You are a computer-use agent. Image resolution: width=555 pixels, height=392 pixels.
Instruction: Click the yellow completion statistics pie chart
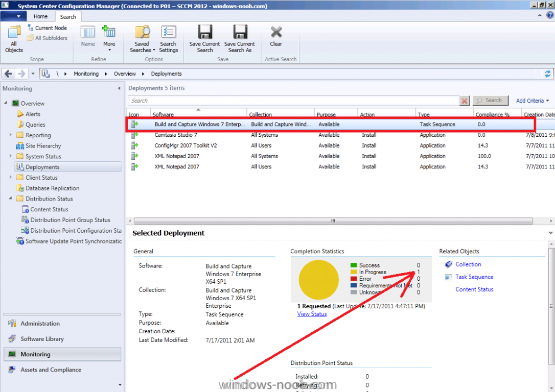point(318,280)
